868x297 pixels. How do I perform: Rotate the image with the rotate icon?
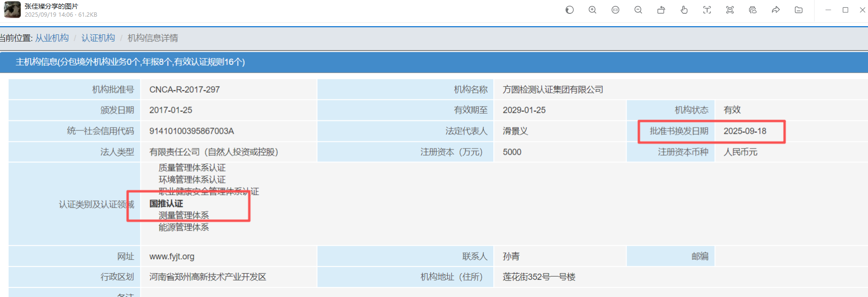tap(661, 10)
